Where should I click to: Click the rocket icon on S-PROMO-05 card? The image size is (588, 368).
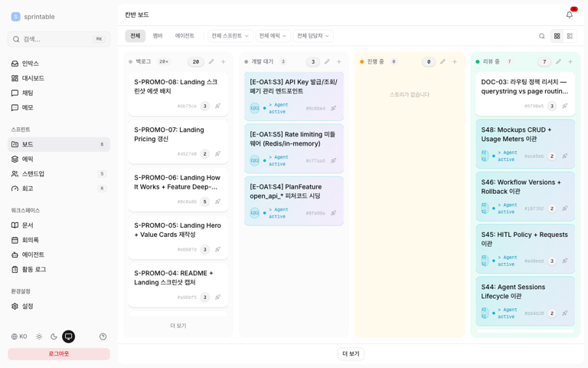217,249
